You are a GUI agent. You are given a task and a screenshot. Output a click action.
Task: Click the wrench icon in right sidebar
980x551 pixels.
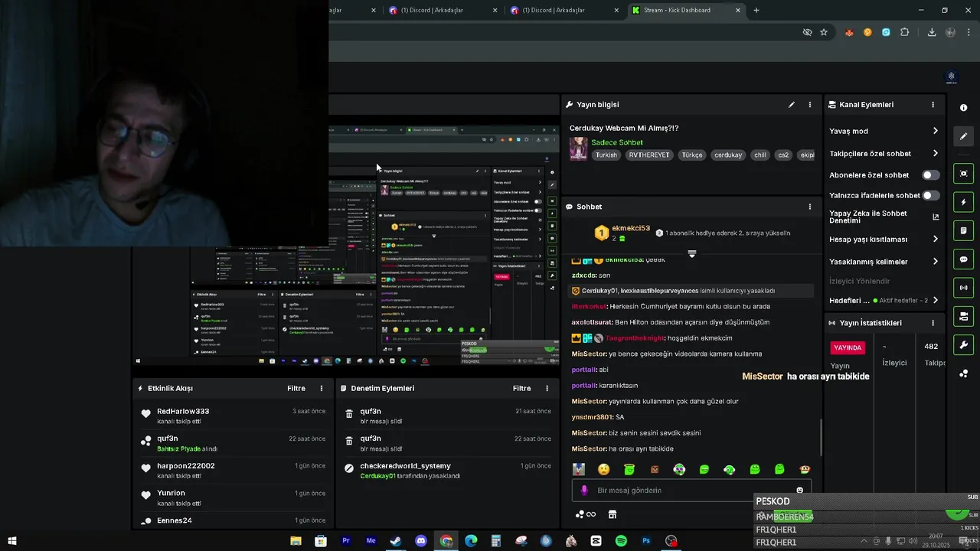[x=964, y=344]
